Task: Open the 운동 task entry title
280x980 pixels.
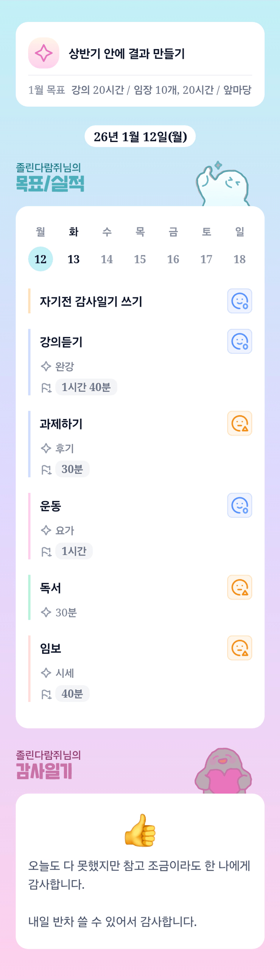Action: click(x=51, y=506)
